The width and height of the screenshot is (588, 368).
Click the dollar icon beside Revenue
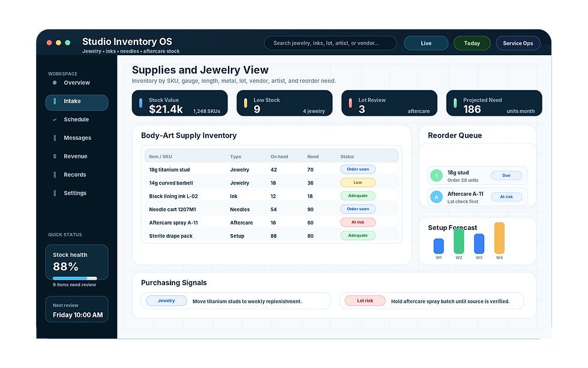pos(55,156)
